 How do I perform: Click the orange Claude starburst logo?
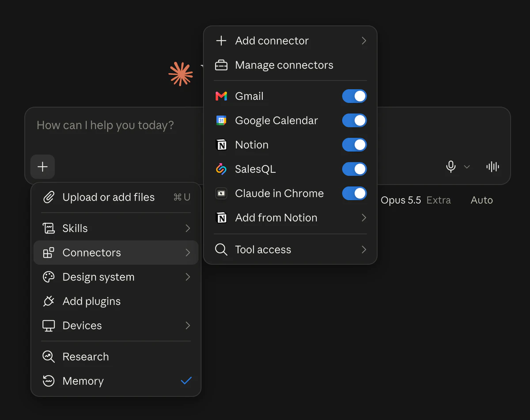click(x=181, y=74)
